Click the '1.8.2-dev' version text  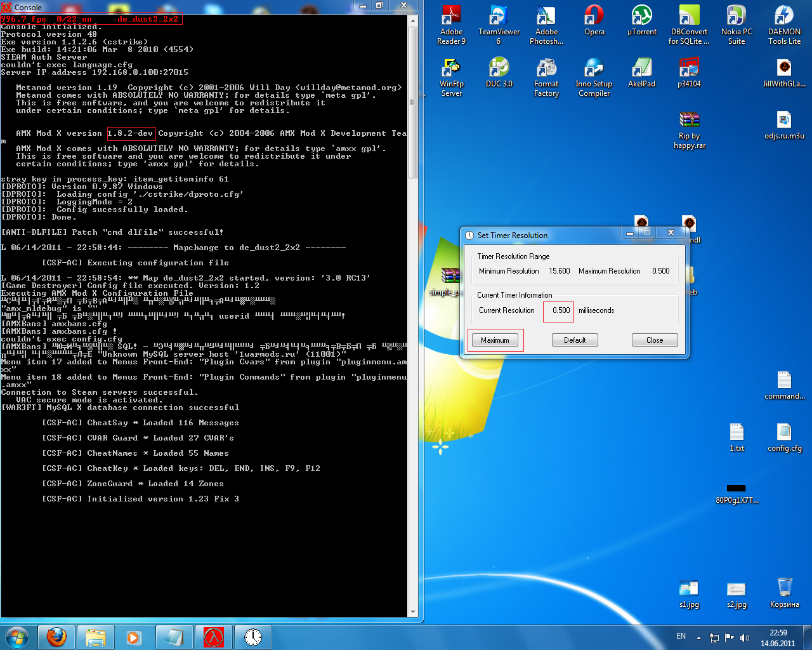[130, 133]
